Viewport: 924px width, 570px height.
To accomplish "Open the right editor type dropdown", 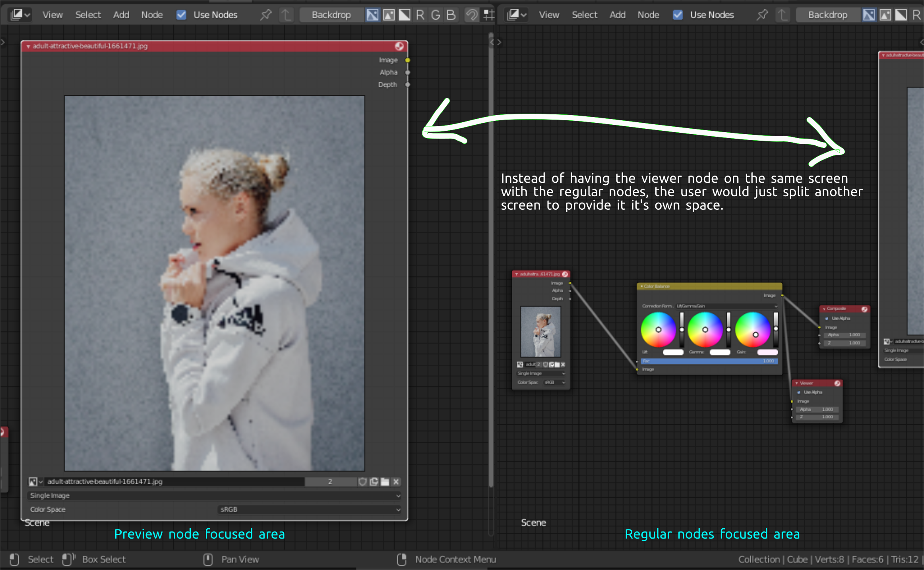I will [516, 15].
